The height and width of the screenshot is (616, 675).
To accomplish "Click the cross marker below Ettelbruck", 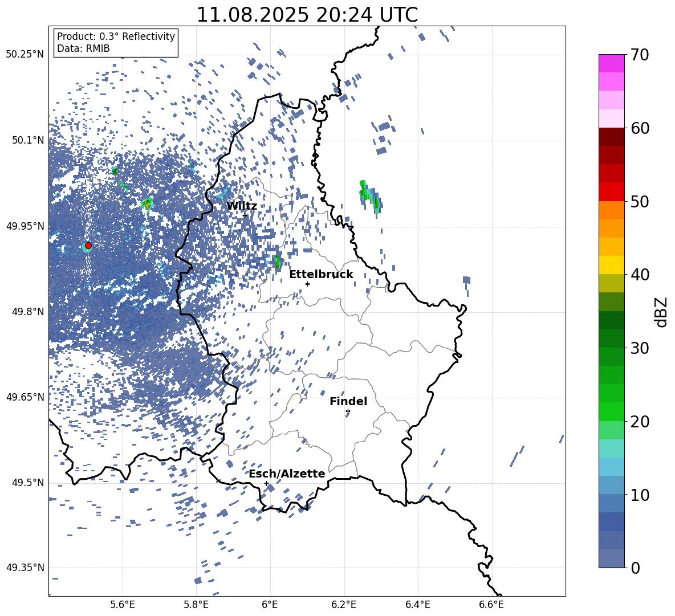I will 307,284.
